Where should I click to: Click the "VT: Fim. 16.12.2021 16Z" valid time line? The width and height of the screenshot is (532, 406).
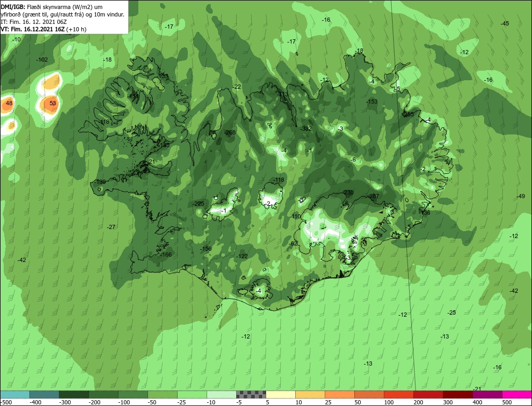click(x=32, y=29)
